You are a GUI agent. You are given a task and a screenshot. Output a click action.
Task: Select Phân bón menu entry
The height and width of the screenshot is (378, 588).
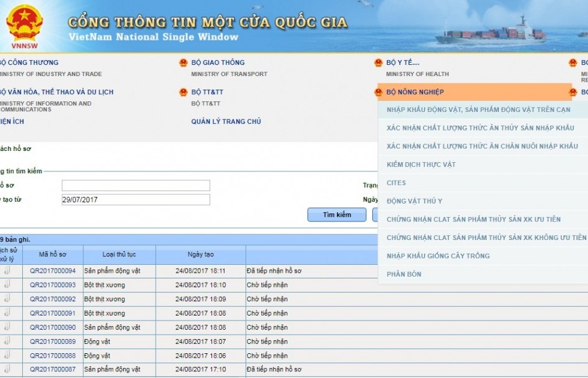(404, 274)
